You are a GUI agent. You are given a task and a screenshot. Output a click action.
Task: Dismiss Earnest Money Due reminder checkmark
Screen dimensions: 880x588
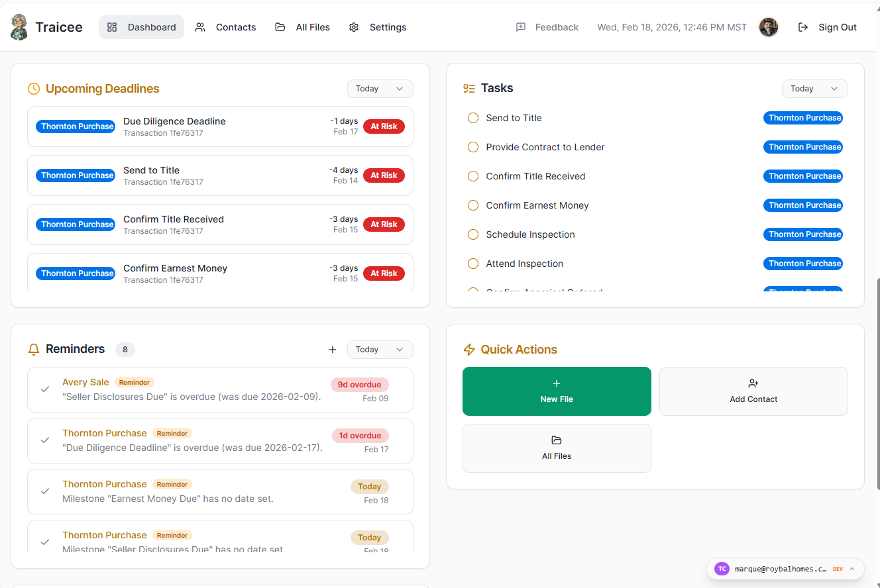point(45,491)
